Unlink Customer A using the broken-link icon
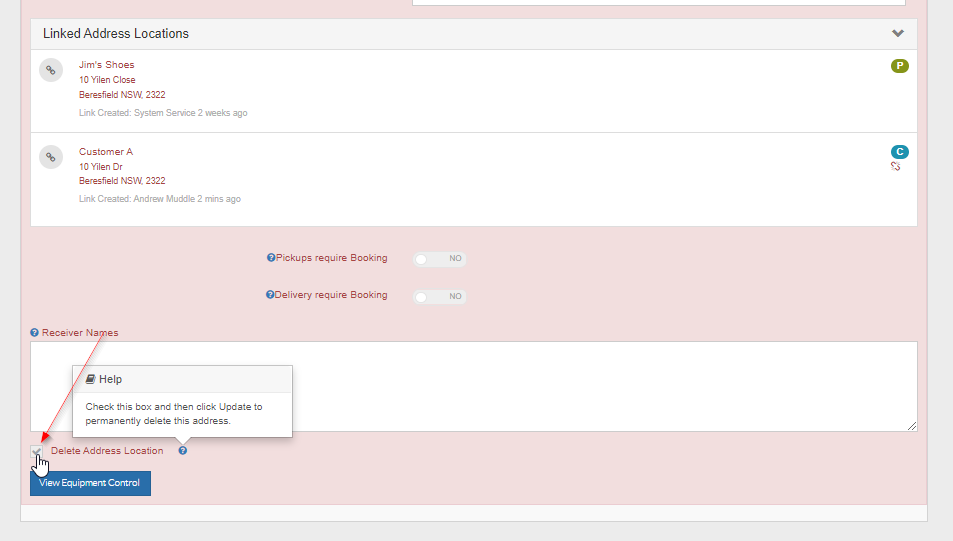This screenshot has height=541, width=953. pos(895,167)
